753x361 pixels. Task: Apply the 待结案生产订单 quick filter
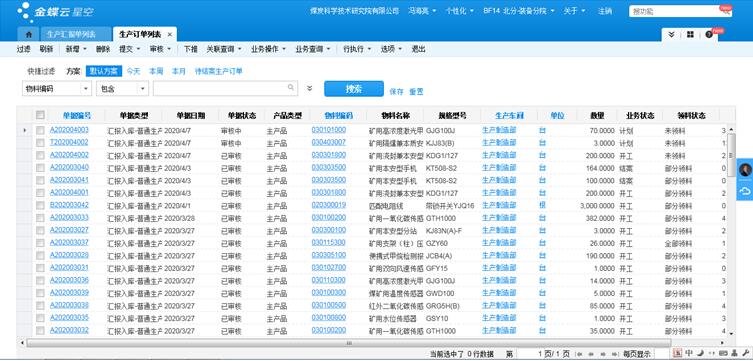click(x=219, y=71)
